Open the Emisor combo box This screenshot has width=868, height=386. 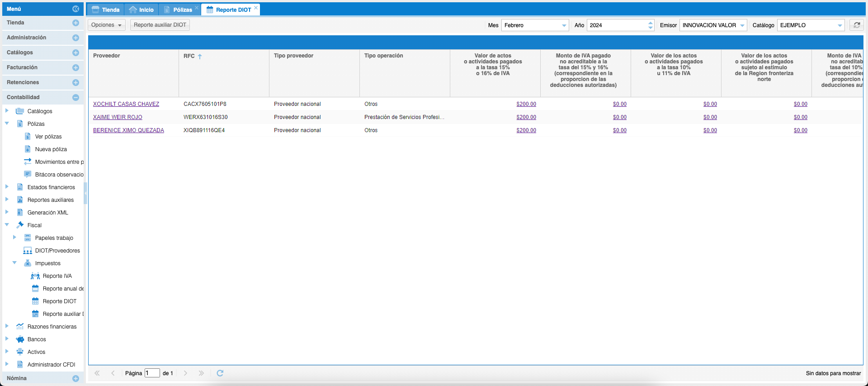click(742, 26)
